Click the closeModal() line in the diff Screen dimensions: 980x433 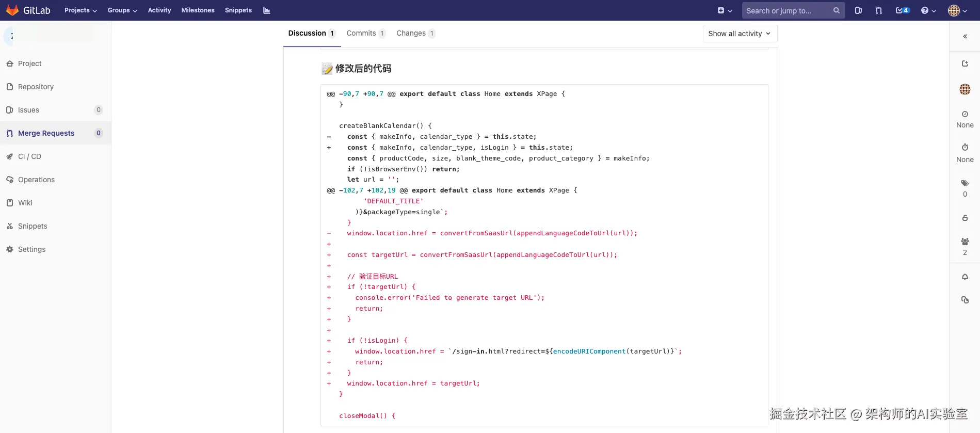[367, 415]
